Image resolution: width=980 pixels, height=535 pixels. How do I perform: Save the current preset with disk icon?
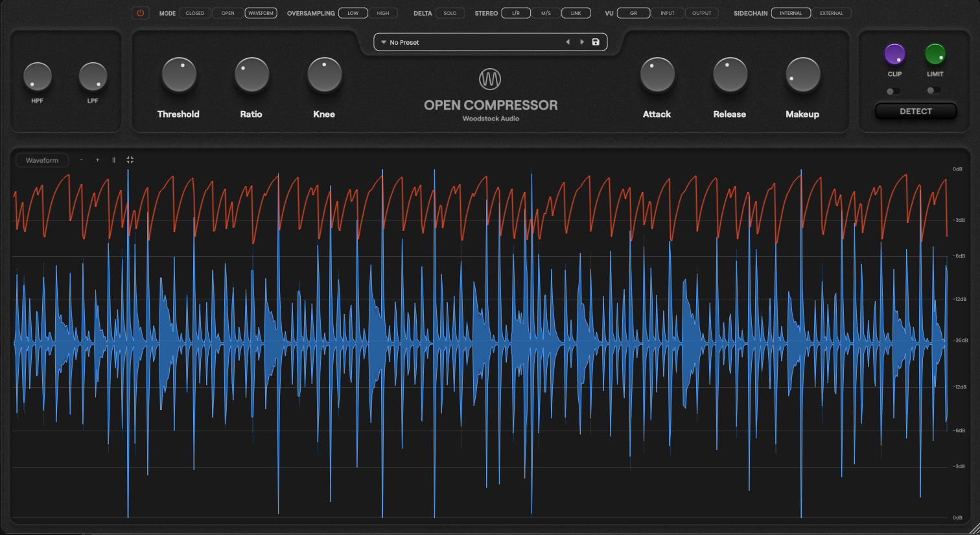click(x=596, y=42)
